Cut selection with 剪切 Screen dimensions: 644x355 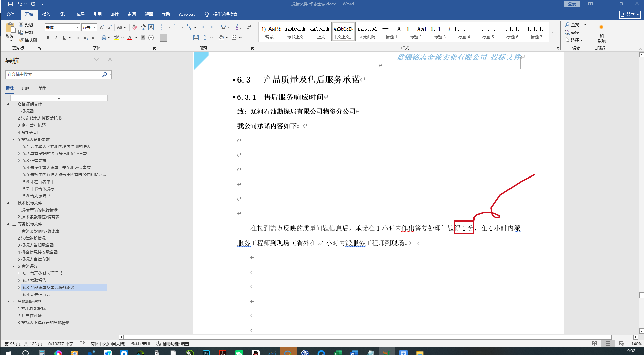click(x=26, y=24)
